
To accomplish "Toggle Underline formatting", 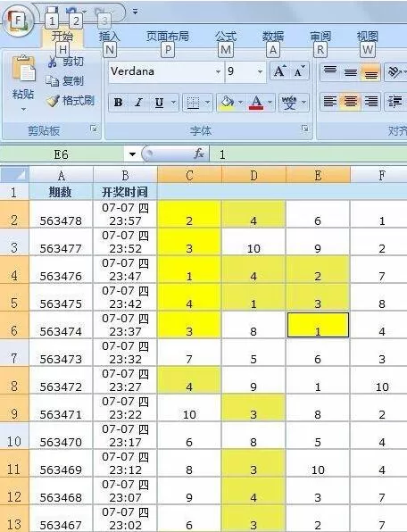I will 159,102.
